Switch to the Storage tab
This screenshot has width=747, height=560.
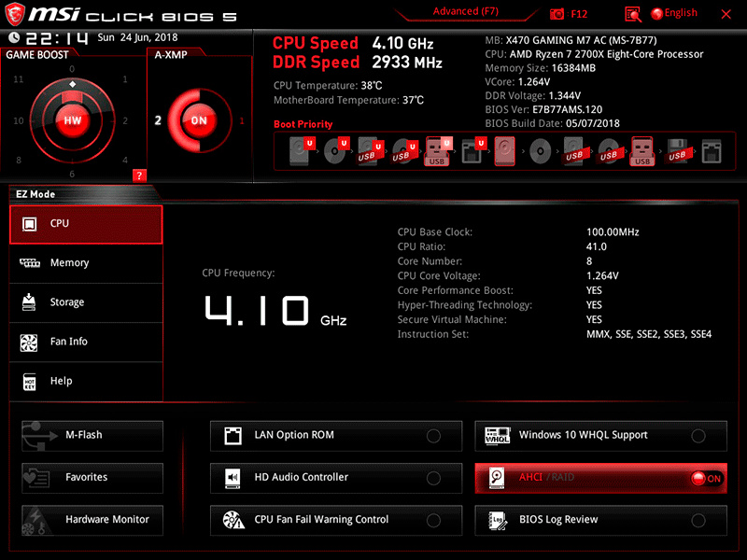tap(86, 302)
